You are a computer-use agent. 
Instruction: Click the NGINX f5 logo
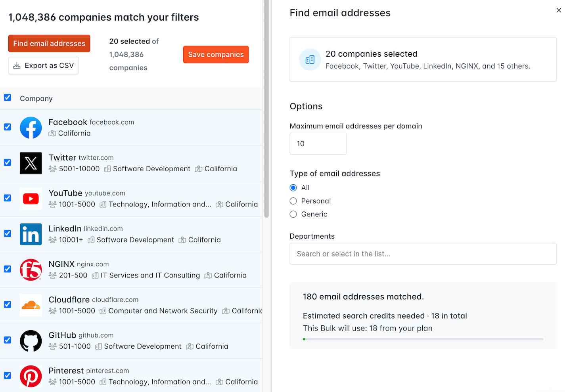click(x=31, y=270)
